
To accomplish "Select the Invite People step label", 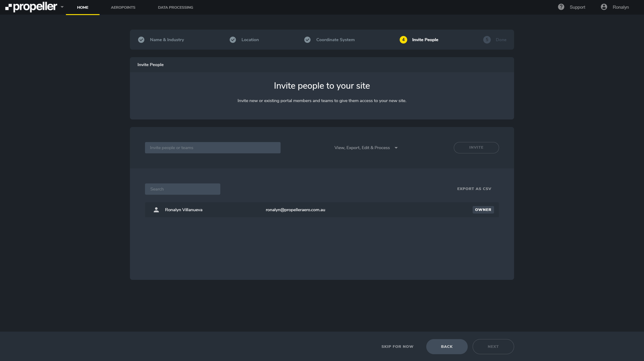I will 425,40.
